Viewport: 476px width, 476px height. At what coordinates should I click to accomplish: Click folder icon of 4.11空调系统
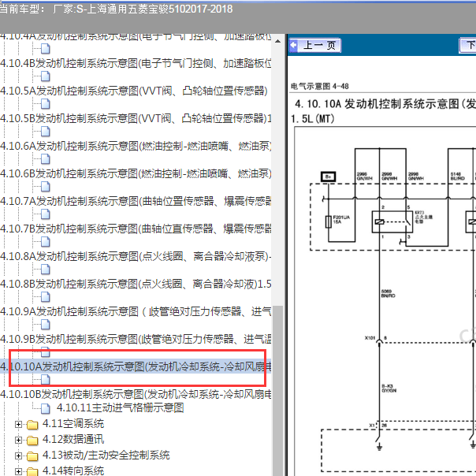point(32,425)
